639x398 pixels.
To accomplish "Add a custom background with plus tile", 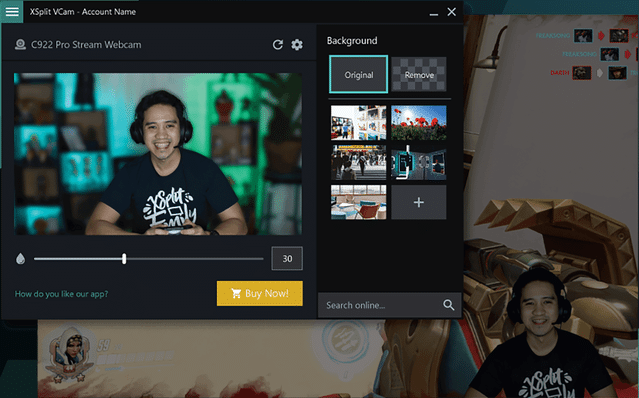I will point(419,202).
